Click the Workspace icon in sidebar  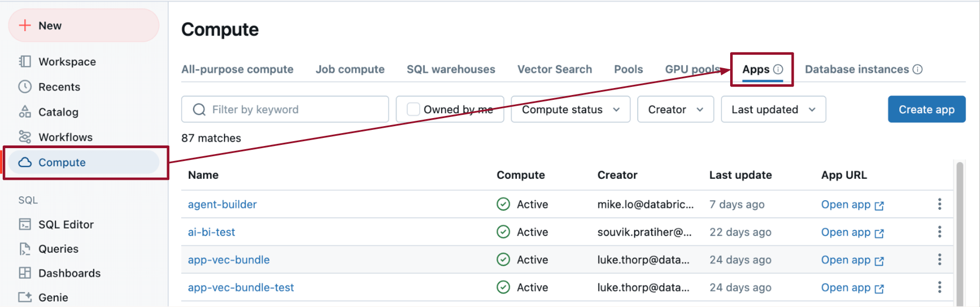[x=25, y=62]
